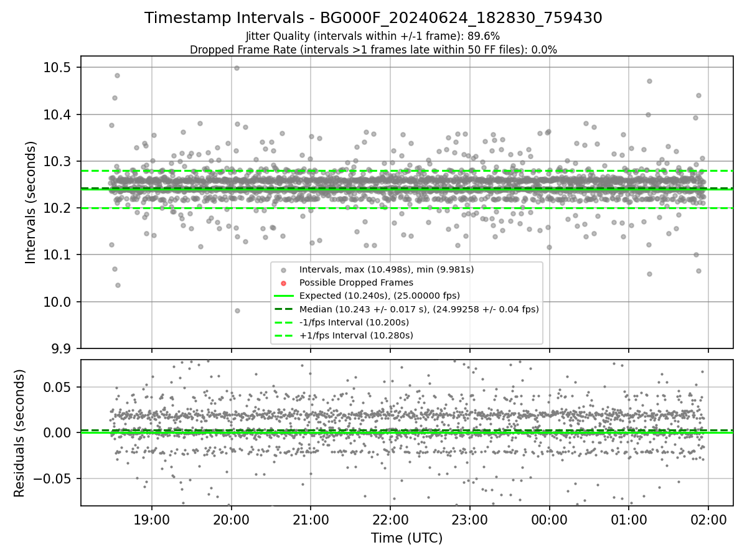Image resolution: width=747 pixels, height=560 pixels.
Task: Click the y-axis tick label '10.1'
Action: click(57, 255)
